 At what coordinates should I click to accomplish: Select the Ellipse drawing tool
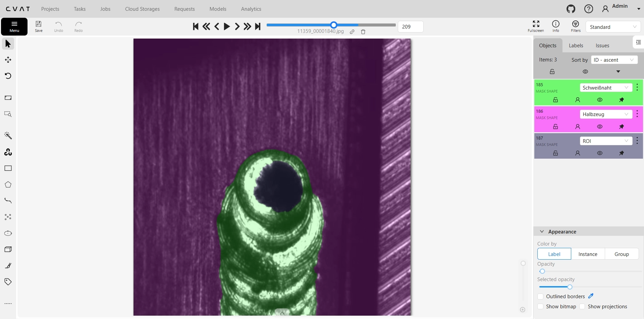pyautogui.click(x=8, y=233)
